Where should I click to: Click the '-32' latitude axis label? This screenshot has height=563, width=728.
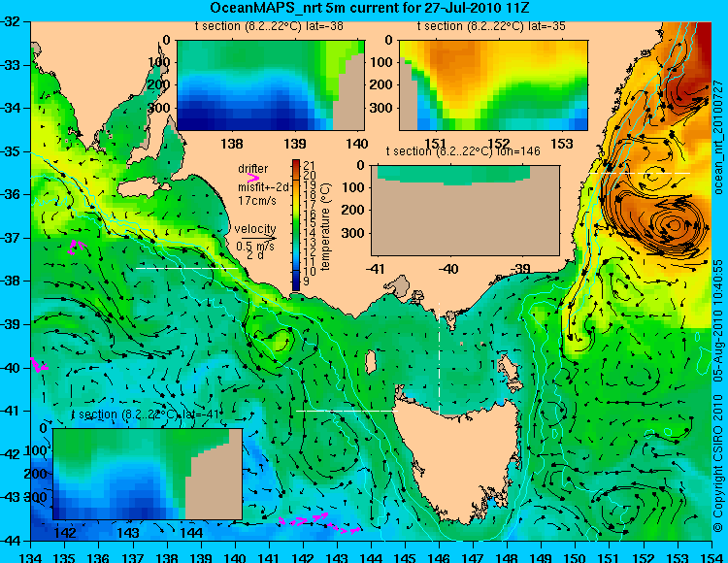11,21
